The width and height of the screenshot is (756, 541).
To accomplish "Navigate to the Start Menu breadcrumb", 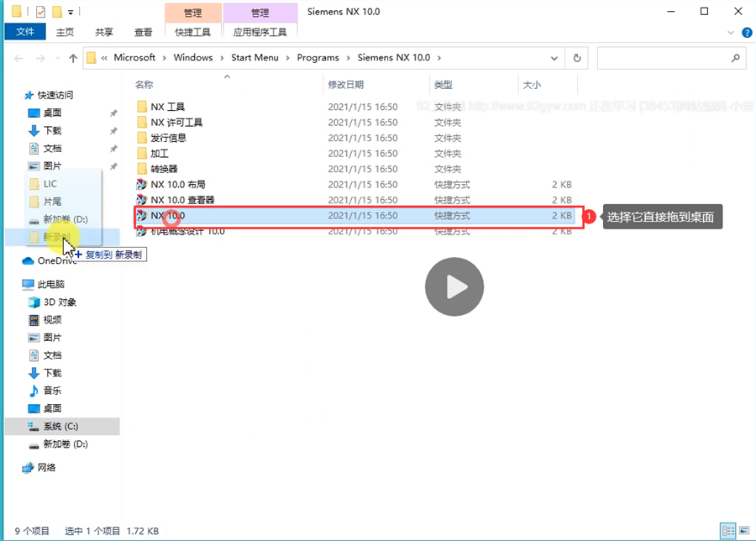I will point(255,57).
